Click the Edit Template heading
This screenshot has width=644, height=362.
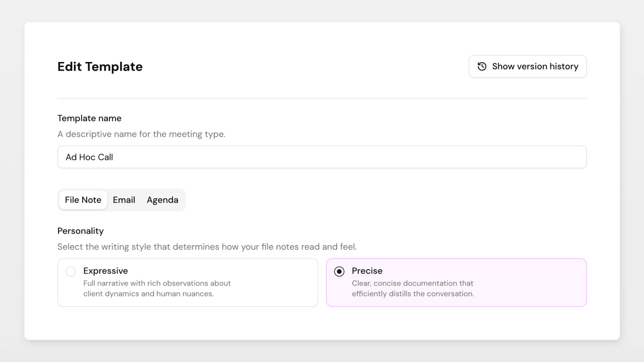click(x=100, y=66)
